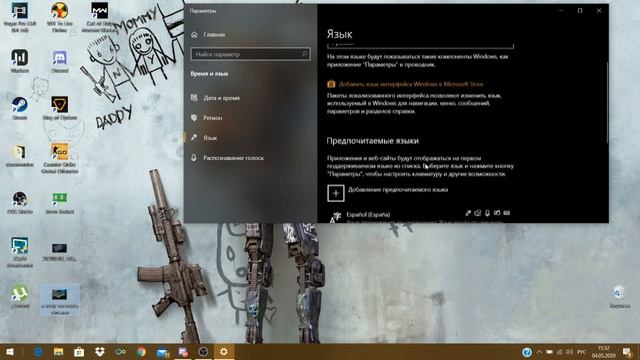Minimize the Параметры settings window
640x360 pixels.
(561, 11)
